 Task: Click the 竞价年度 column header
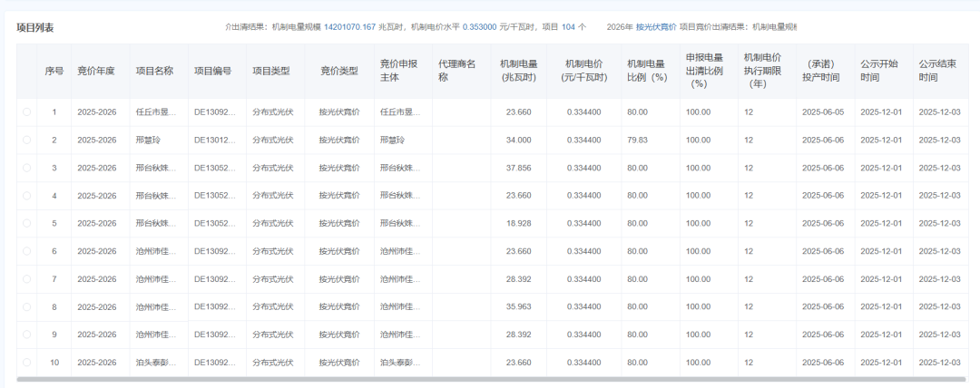96,71
